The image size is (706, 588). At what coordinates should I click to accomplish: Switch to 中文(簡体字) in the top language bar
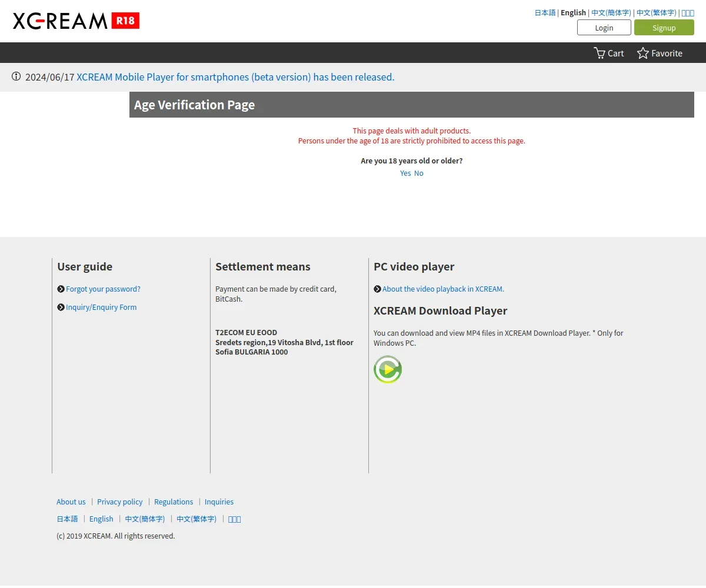611,12
